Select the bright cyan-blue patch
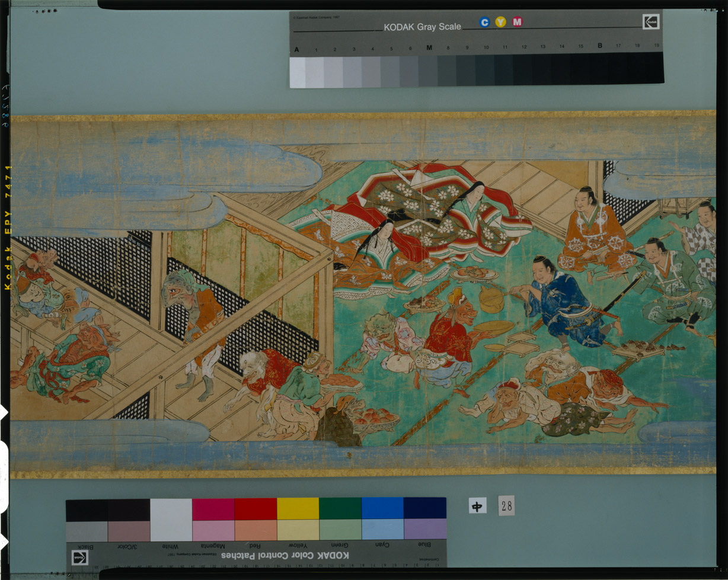 (382, 508)
